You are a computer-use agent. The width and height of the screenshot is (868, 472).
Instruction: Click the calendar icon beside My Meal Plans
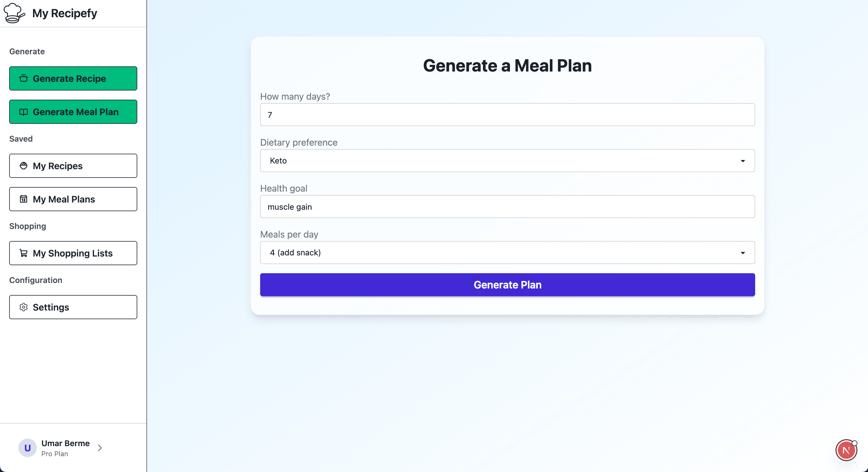click(x=23, y=199)
